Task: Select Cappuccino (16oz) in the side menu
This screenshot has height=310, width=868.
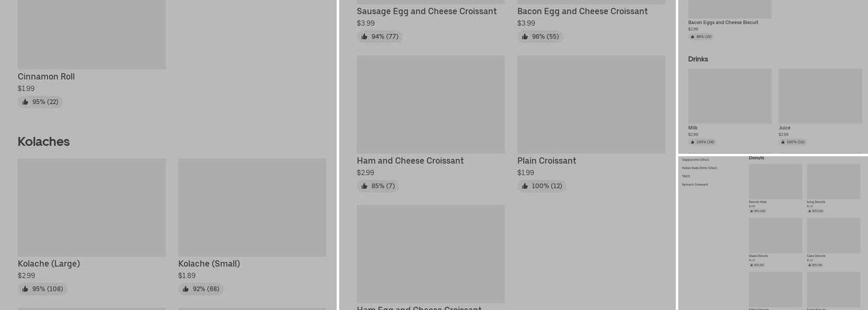Action: (696, 160)
